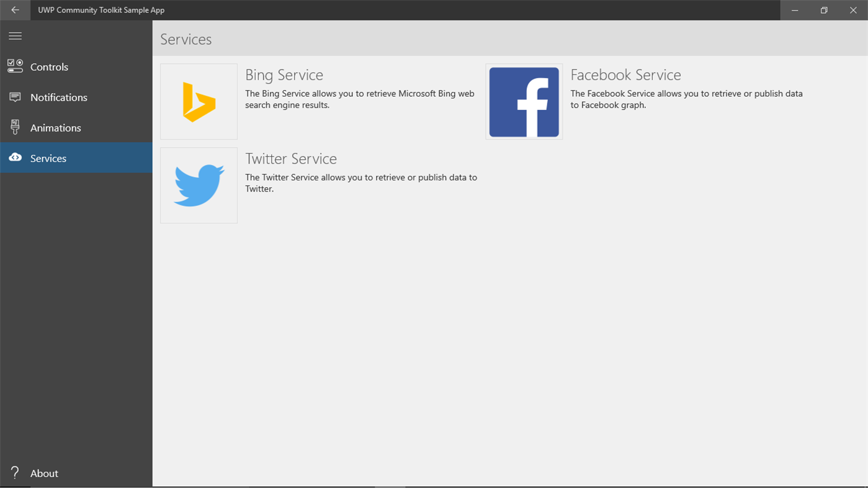The height and width of the screenshot is (488, 868).
Task: Open the Twitter bird logo tile
Action: 199,185
